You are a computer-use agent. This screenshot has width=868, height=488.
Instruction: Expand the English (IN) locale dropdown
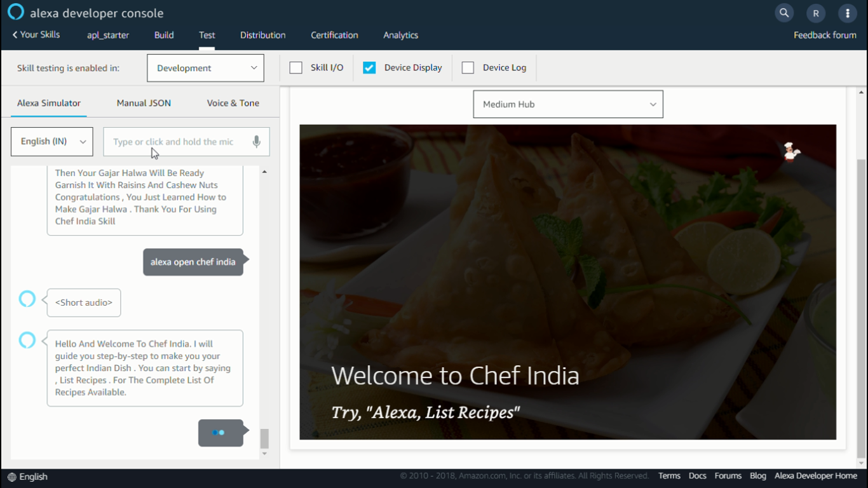[52, 142]
